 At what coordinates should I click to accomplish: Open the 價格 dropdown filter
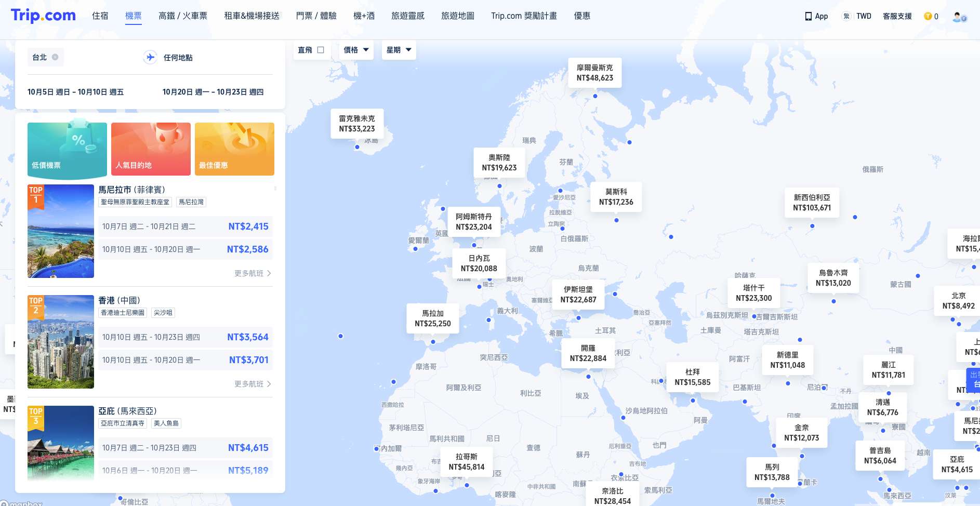click(x=356, y=50)
